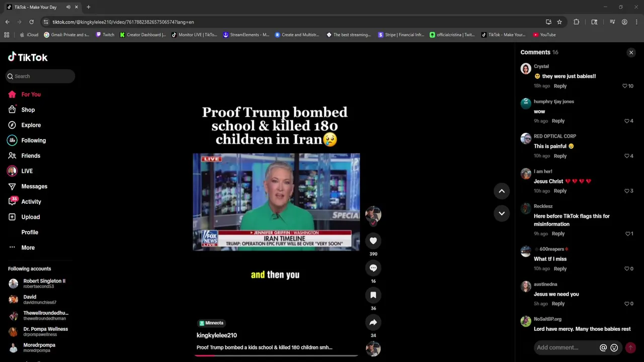Click the TikTok search field

[40, 76]
